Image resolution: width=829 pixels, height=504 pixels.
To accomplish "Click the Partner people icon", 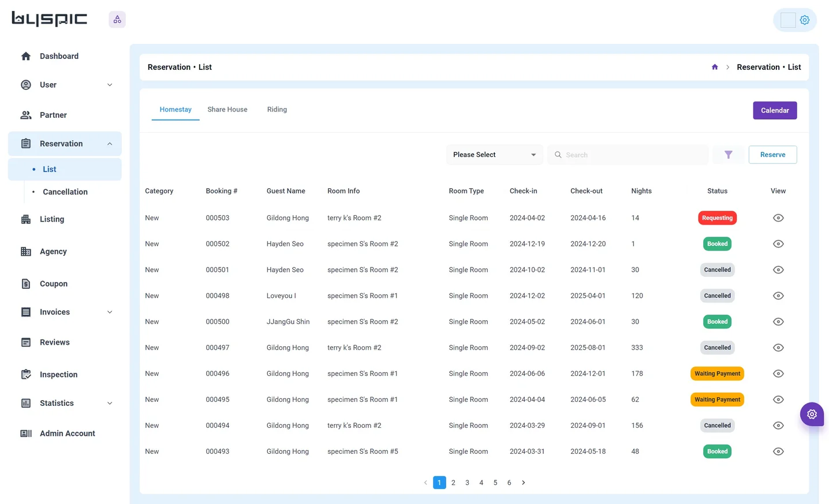I will point(26,115).
